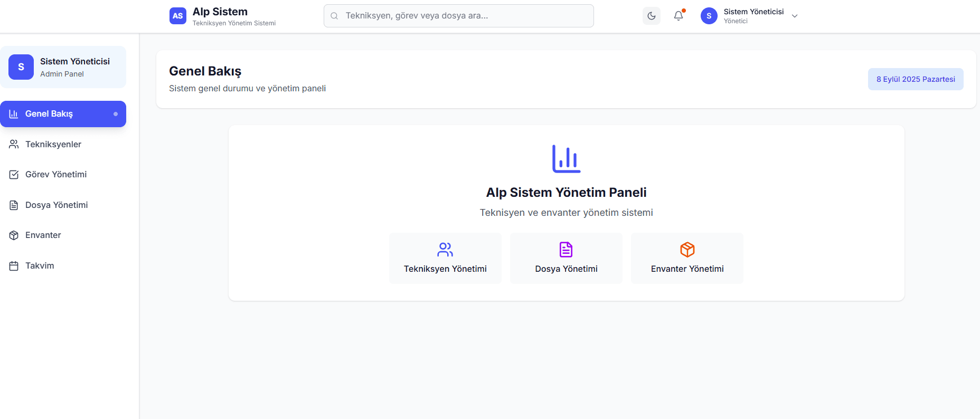
Task: Go to Görev Yönetimi in the sidebar
Action: click(x=55, y=174)
